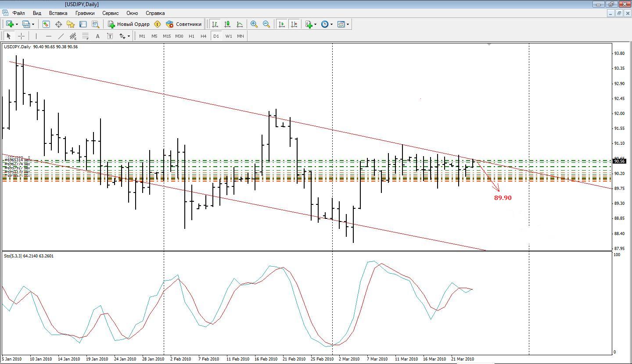Select the Vertical Line tool

click(x=36, y=36)
